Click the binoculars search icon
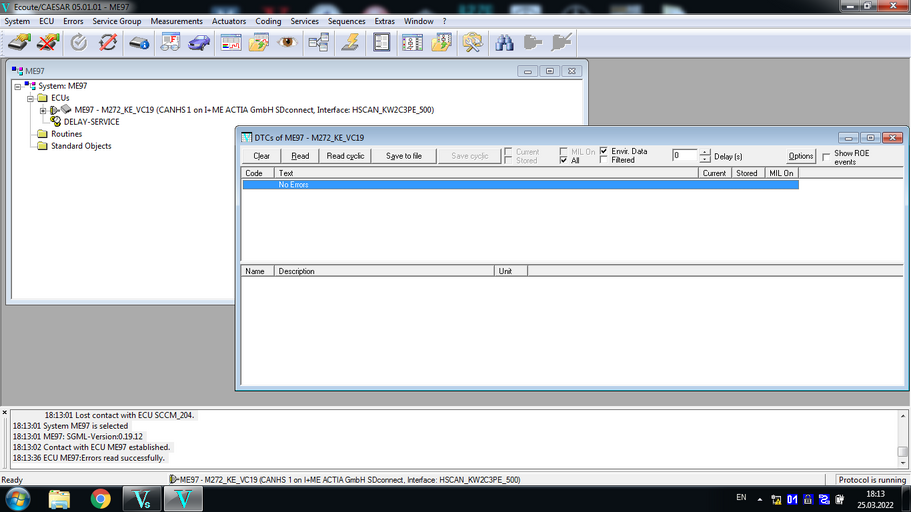This screenshot has height=512, width=911. click(x=504, y=42)
